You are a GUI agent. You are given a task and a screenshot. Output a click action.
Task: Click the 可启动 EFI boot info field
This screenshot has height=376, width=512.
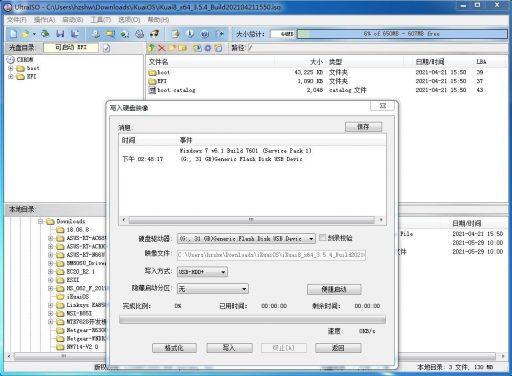(71, 48)
